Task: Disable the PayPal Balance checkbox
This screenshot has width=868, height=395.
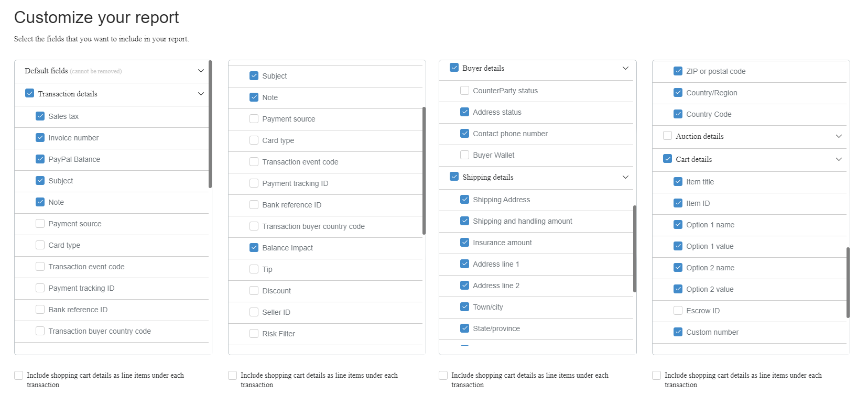Action: pos(40,159)
